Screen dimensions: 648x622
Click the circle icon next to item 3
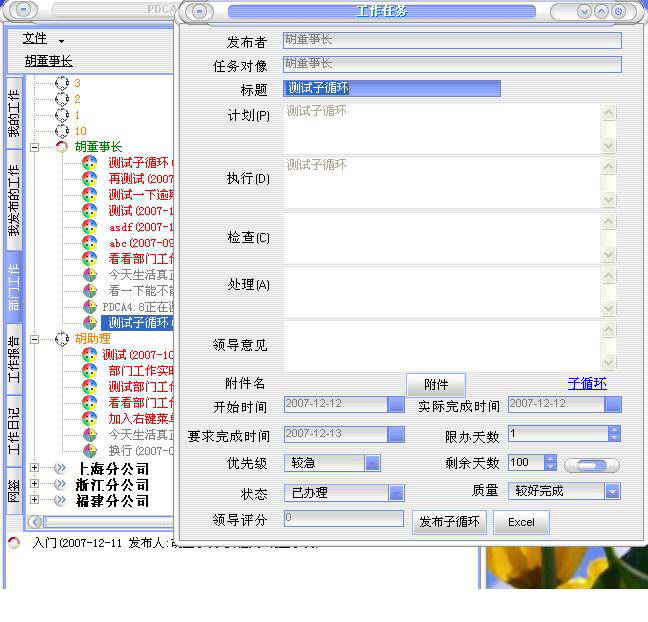[x=62, y=83]
